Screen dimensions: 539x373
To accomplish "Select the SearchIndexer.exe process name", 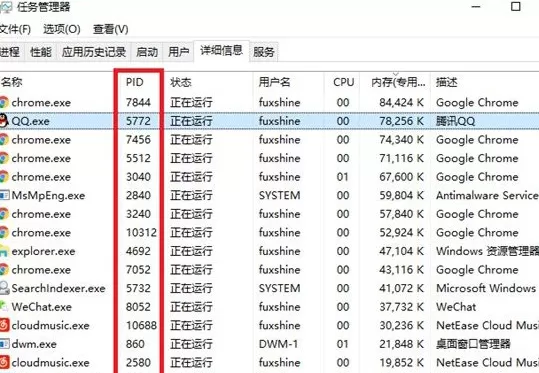I will (x=58, y=288).
